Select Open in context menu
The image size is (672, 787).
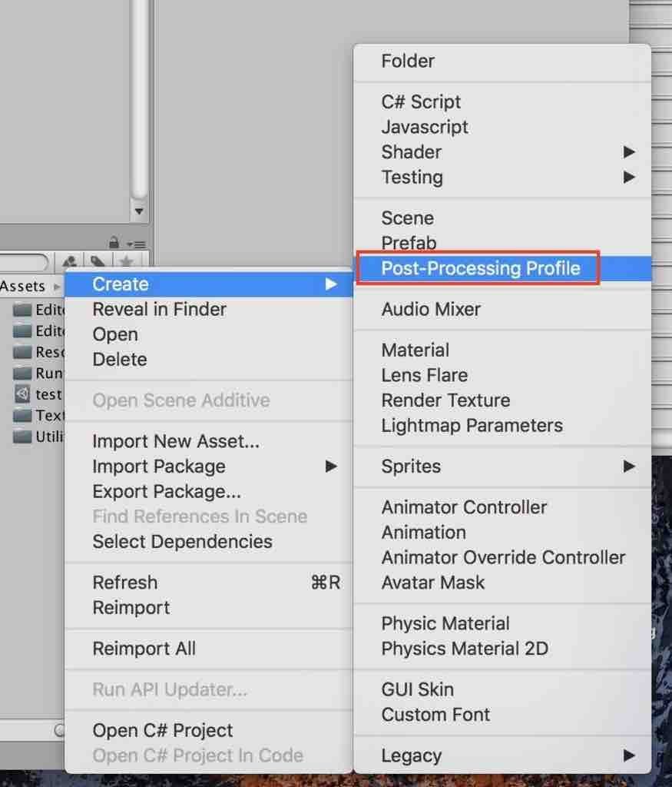pos(209,335)
